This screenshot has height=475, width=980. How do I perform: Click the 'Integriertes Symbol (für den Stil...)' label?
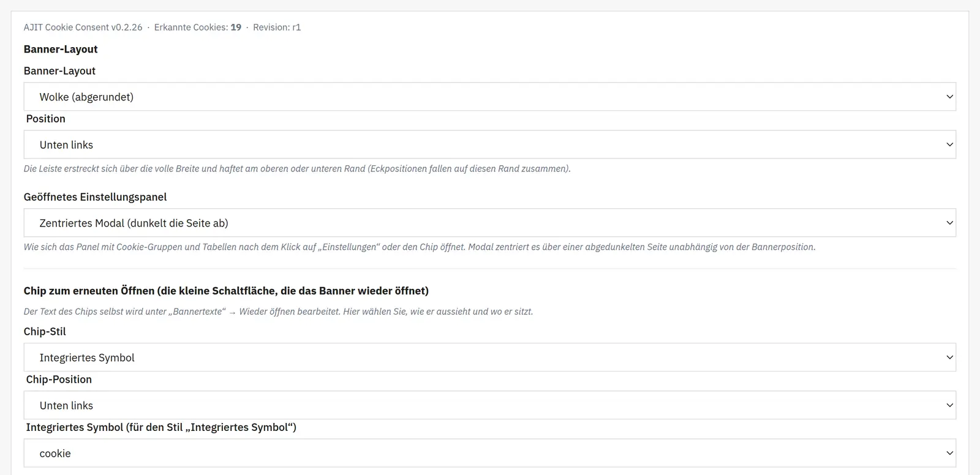pyautogui.click(x=161, y=427)
